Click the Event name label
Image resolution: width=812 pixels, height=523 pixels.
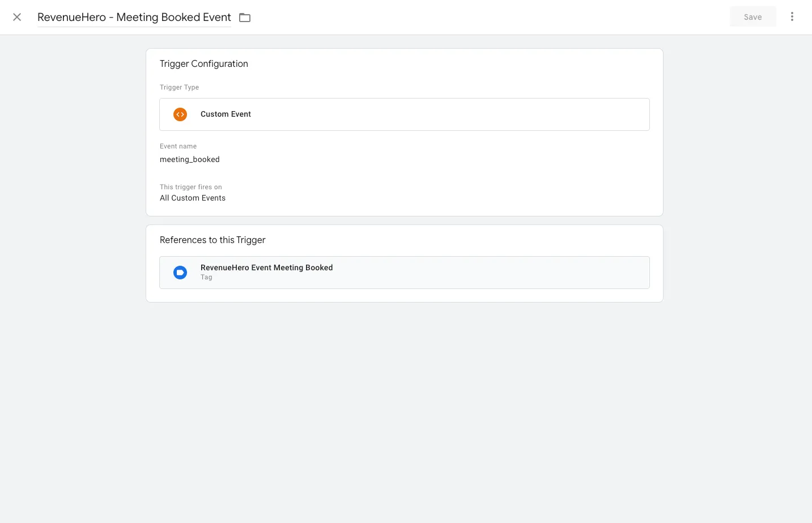pyautogui.click(x=178, y=146)
